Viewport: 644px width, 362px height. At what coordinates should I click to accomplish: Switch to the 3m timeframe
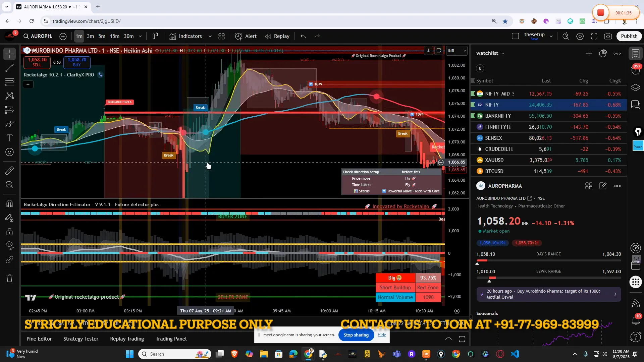point(91,36)
